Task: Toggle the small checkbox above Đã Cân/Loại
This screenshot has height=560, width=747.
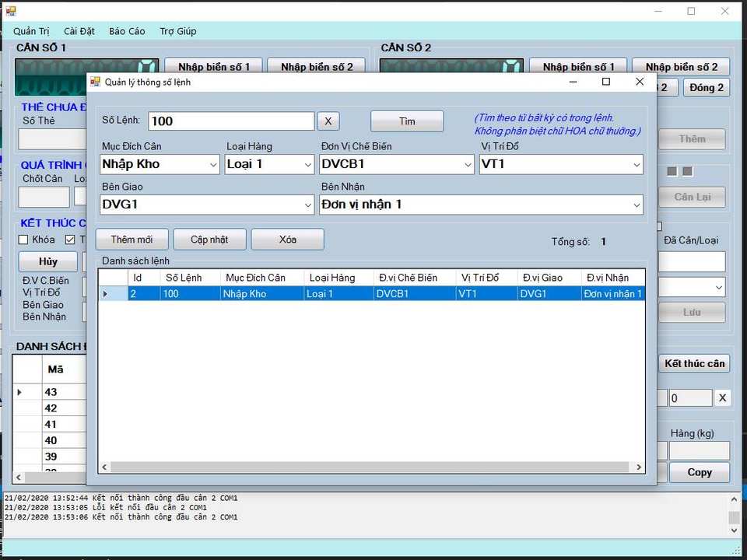Action: (x=659, y=227)
